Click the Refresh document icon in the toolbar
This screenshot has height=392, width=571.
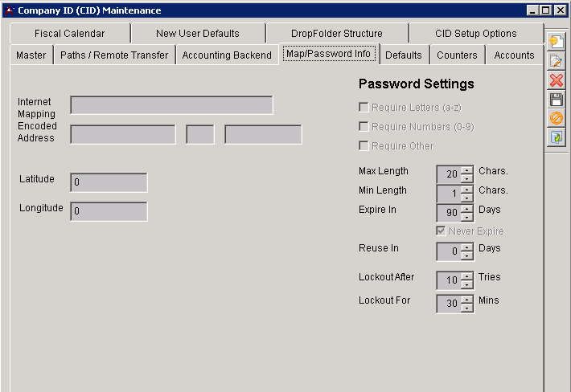(556, 138)
